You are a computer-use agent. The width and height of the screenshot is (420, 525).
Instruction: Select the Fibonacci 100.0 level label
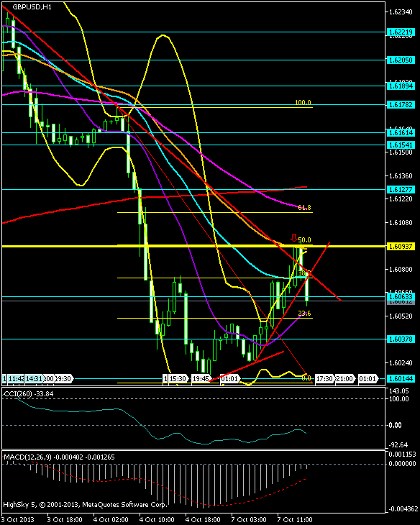point(303,103)
